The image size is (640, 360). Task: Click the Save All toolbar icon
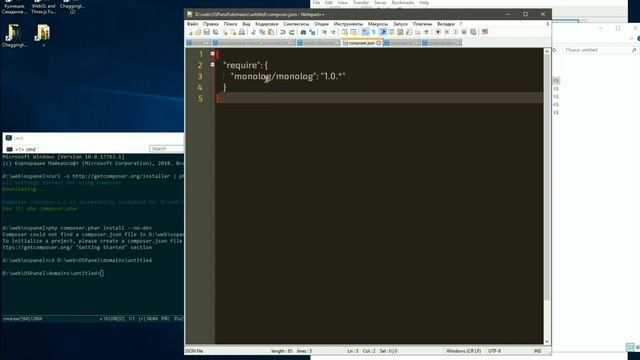[x=216, y=32]
